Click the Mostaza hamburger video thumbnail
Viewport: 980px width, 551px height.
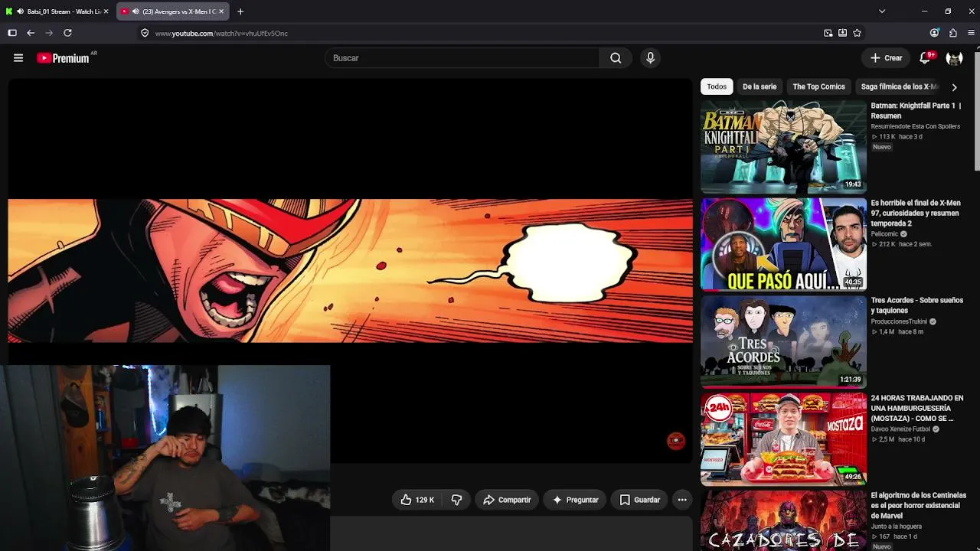coord(783,439)
